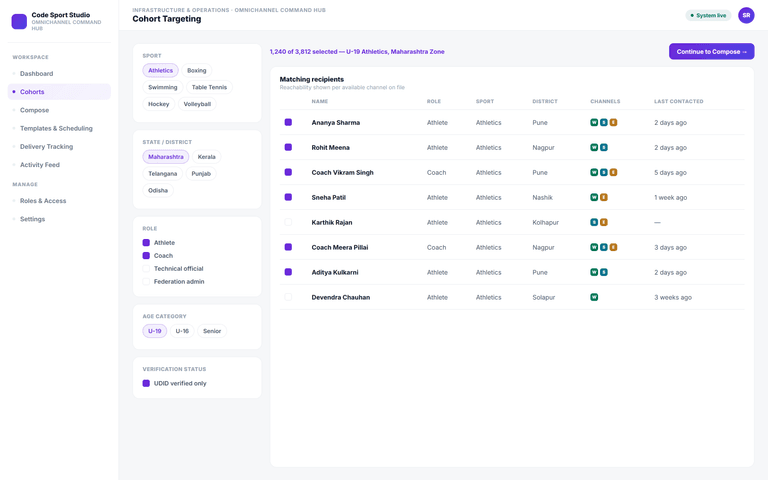
Task: Select the Boxing sport chip
Action: pos(196,71)
